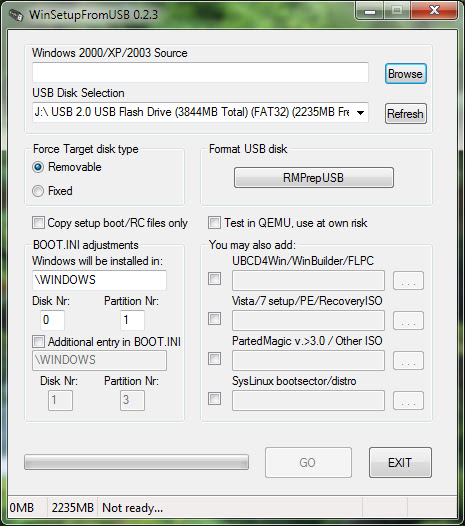This screenshot has height=526, width=465.
Task: Click browse button for UBCD4Win/WinBuilder/FLPC
Action: click(408, 280)
